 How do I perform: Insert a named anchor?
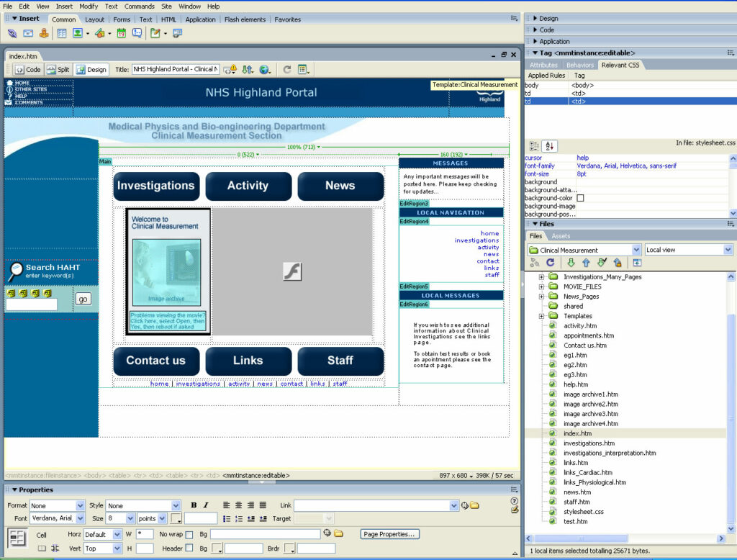[x=44, y=33]
